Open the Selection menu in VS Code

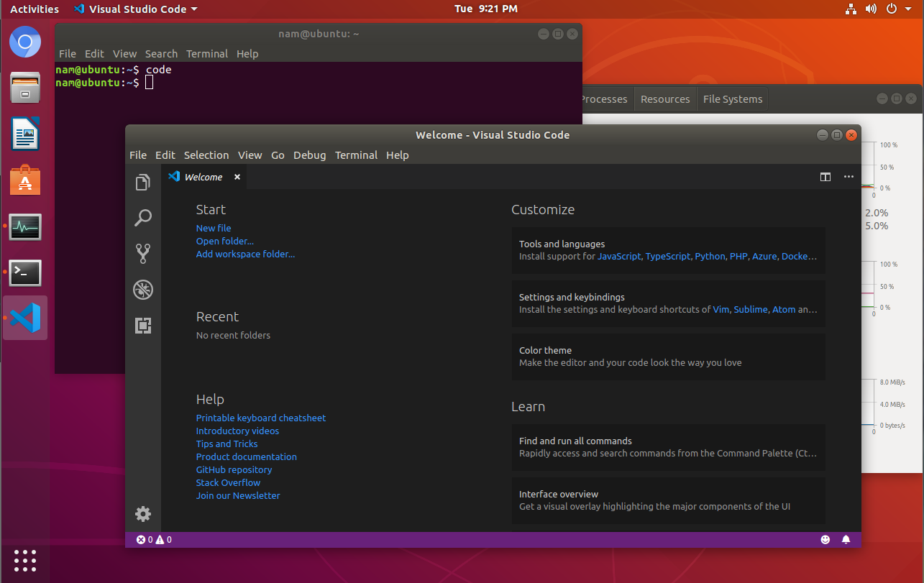(x=206, y=155)
